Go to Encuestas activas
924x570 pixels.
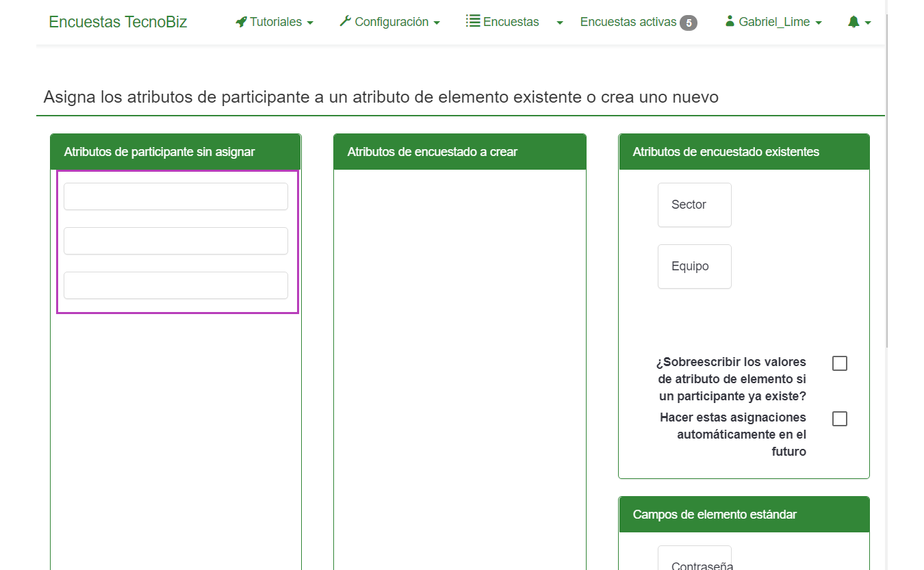[628, 22]
